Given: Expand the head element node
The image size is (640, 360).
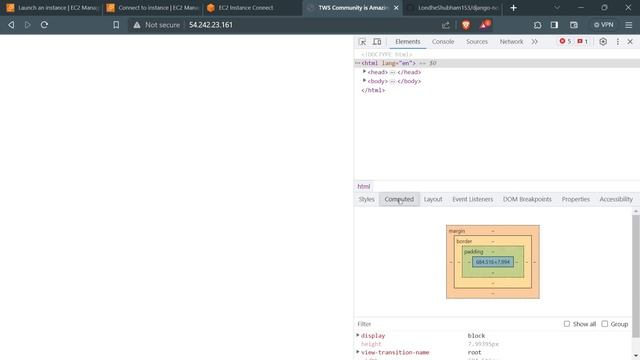Looking at the screenshot, I should pos(364,72).
